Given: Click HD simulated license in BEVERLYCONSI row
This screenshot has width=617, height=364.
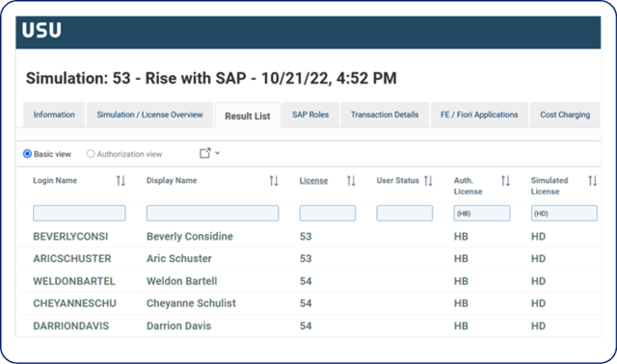Looking at the screenshot, I should click(x=538, y=237).
